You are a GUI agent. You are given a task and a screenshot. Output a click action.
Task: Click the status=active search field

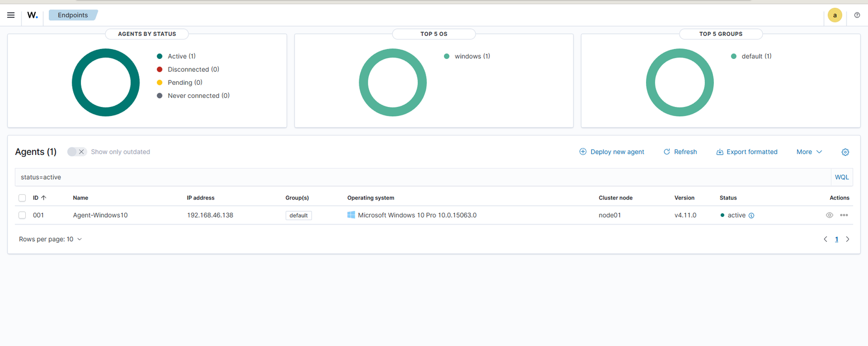coord(422,177)
